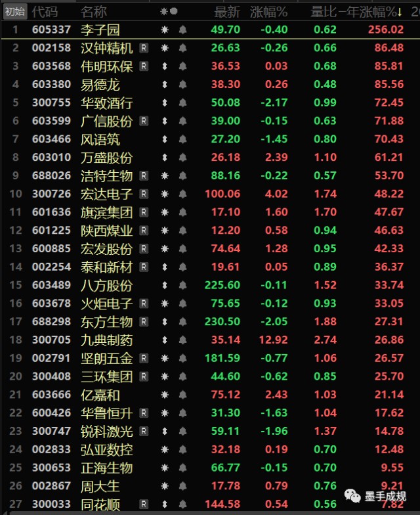420x515 pixels.
Task: Click the bell icon in 易德龙 row
Action: (182, 85)
